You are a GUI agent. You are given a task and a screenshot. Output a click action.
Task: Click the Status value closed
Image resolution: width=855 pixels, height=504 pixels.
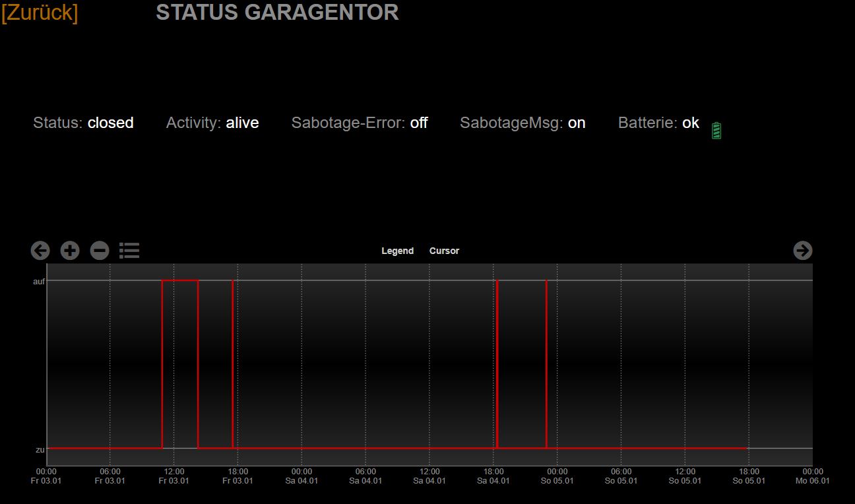111,123
